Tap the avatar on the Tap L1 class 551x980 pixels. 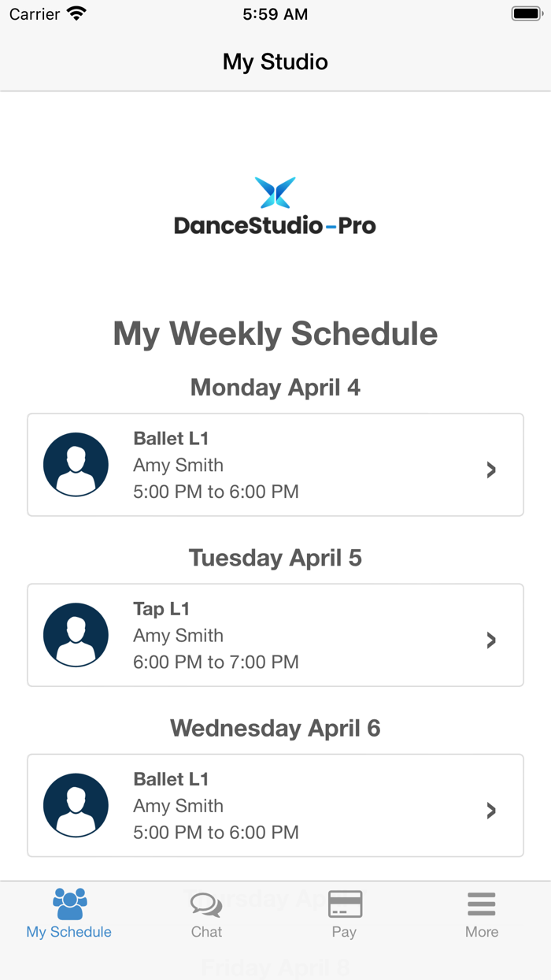(76, 635)
